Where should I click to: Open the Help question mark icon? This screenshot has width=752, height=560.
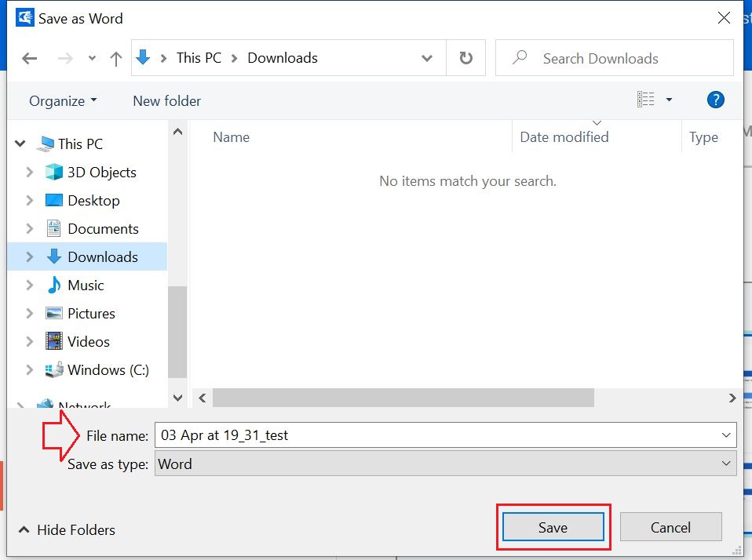pyautogui.click(x=715, y=100)
